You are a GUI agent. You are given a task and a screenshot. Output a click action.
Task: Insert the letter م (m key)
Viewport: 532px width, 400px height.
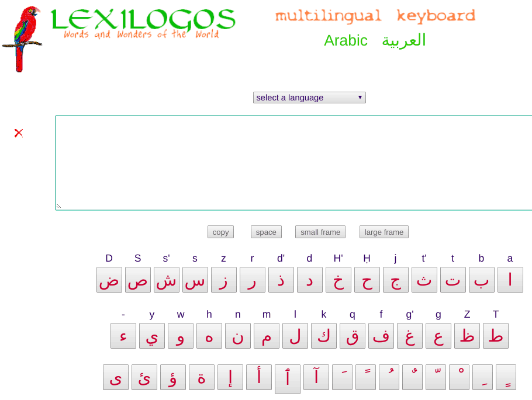point(267,336)
